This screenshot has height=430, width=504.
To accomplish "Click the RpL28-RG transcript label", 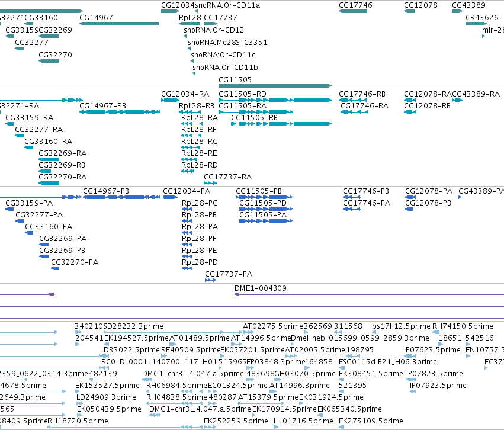I will [x=200, y=142].
